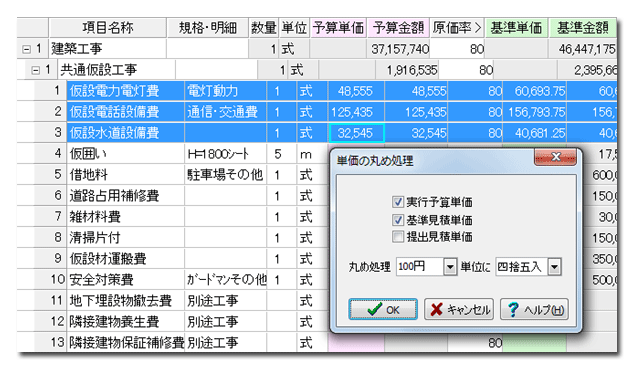
Task: Click the 32,545 予算単価 cell
Action: (x=356, y=133)
